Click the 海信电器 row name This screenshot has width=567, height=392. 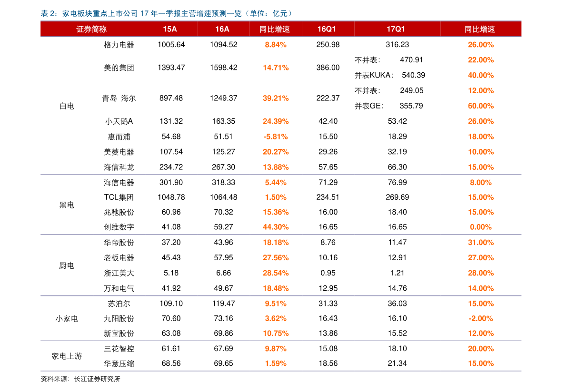(x=119, y=183)
